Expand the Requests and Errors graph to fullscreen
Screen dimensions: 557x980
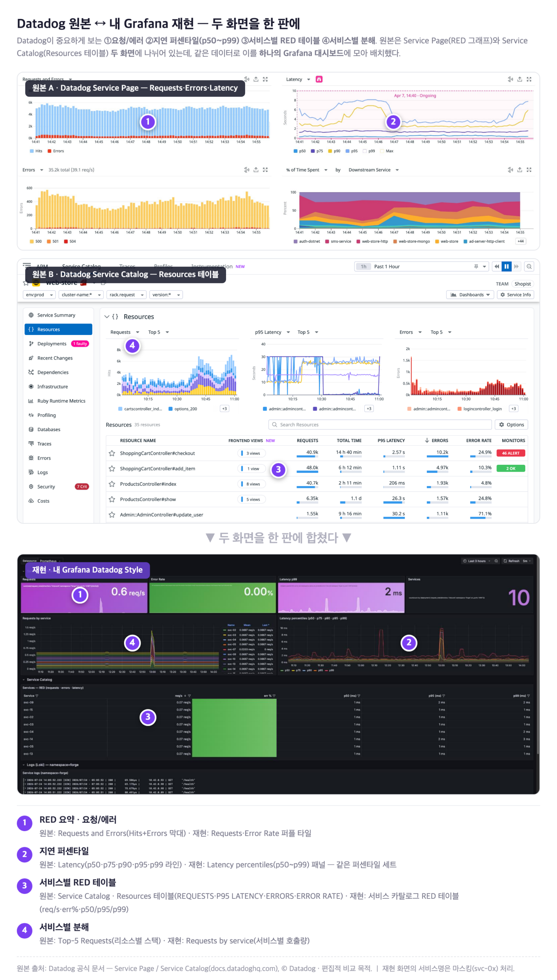pos(265,79)
